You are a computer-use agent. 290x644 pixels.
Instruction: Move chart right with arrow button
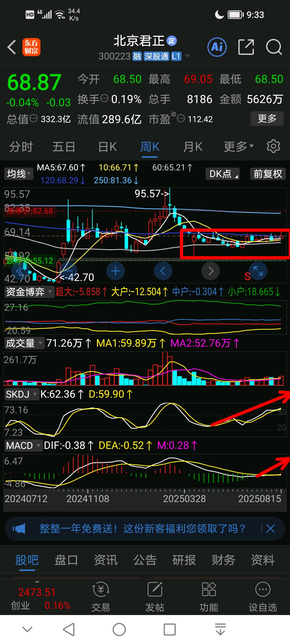(211, 271)
